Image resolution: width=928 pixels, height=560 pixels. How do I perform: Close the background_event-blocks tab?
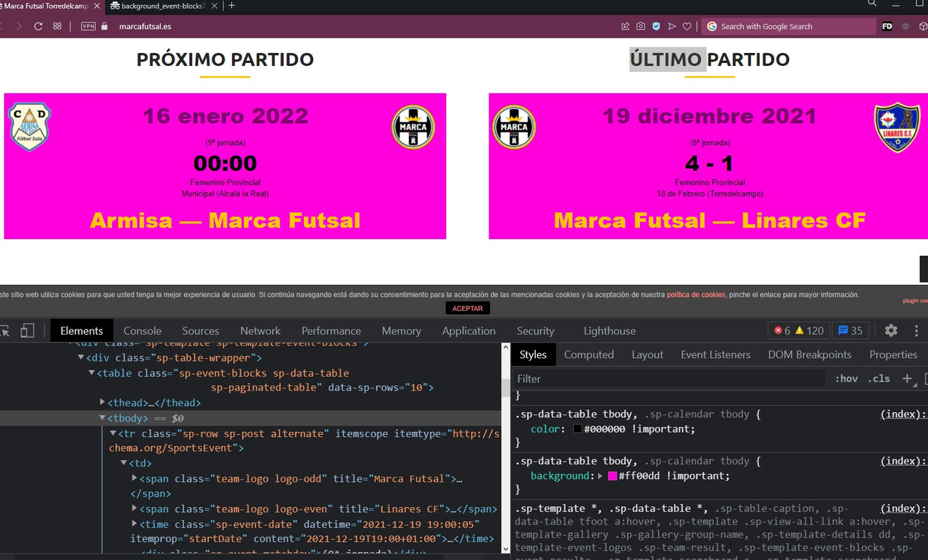pyautogui.click(x=215, y=6)
